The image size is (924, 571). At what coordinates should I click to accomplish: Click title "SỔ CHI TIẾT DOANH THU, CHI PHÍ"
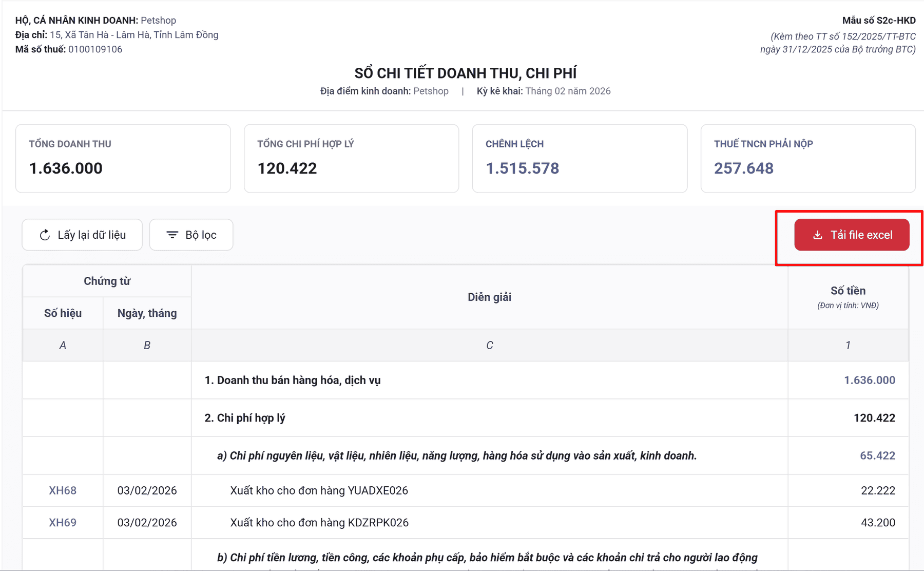[466, 73]
